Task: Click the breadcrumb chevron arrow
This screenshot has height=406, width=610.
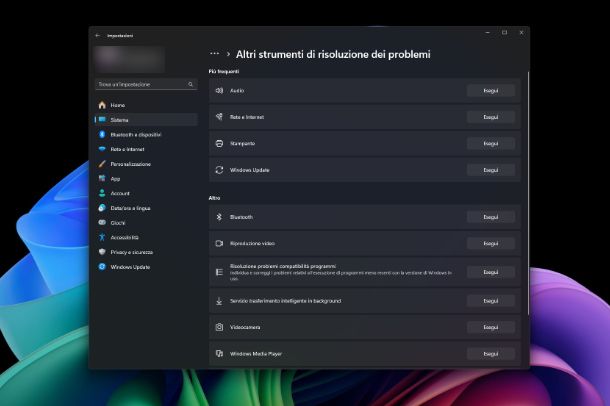Action: 228,54
